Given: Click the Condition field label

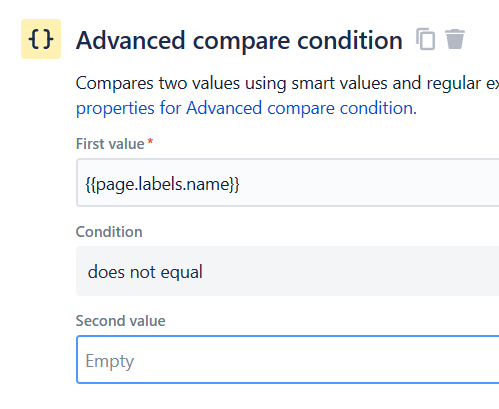Looking at the screenshot, I should (x=109, y=232).
